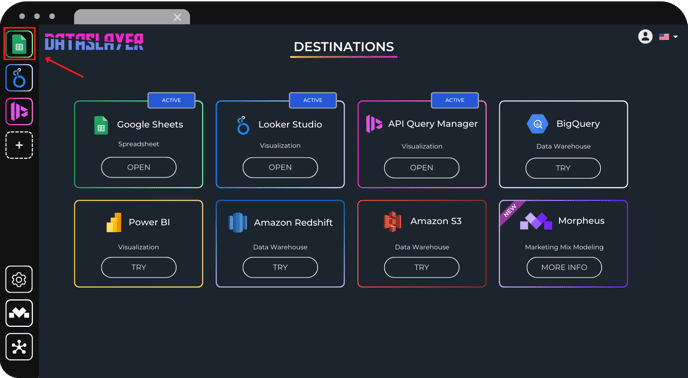The height and width of the screenshot is (378, 688).
Task: Open API Query Manager sidebar icon
Action: point(19,112)
